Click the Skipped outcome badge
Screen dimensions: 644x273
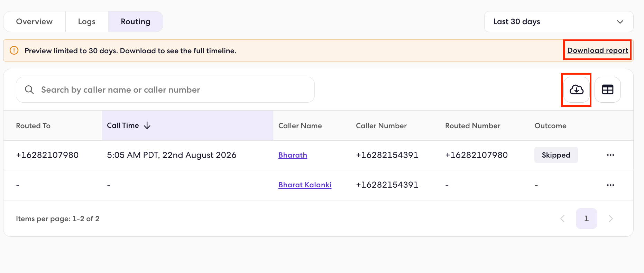[x=556, y=155]
